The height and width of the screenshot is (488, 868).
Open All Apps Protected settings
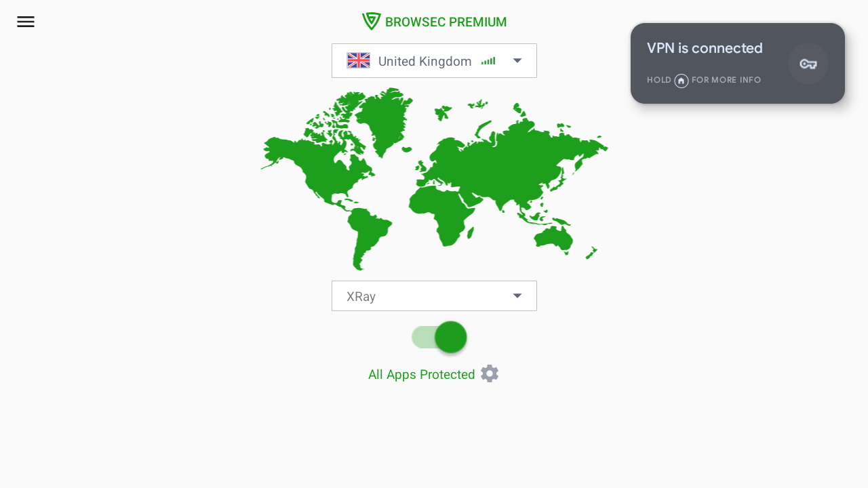[x=421, y=374]
